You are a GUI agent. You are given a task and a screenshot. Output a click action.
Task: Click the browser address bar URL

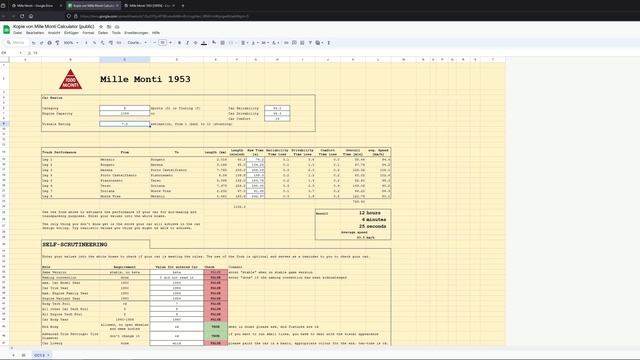(x=163, y=16)
